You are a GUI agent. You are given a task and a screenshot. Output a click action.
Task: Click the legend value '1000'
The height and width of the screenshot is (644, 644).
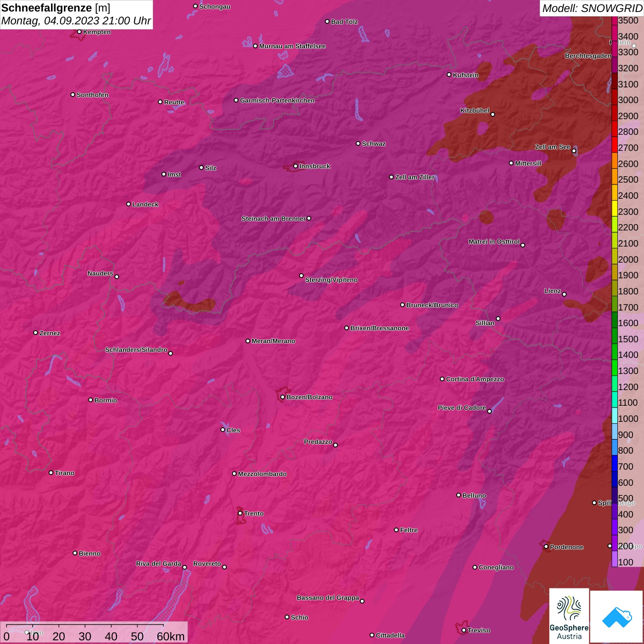628,419
